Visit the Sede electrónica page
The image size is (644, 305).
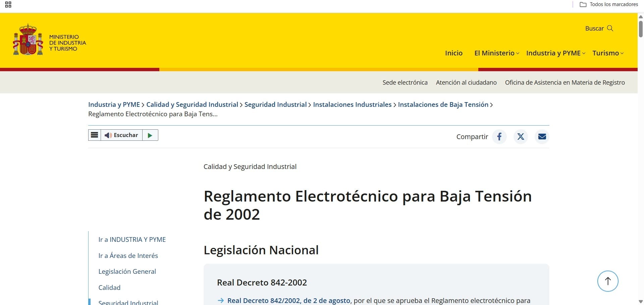click(x=405, y=82)
